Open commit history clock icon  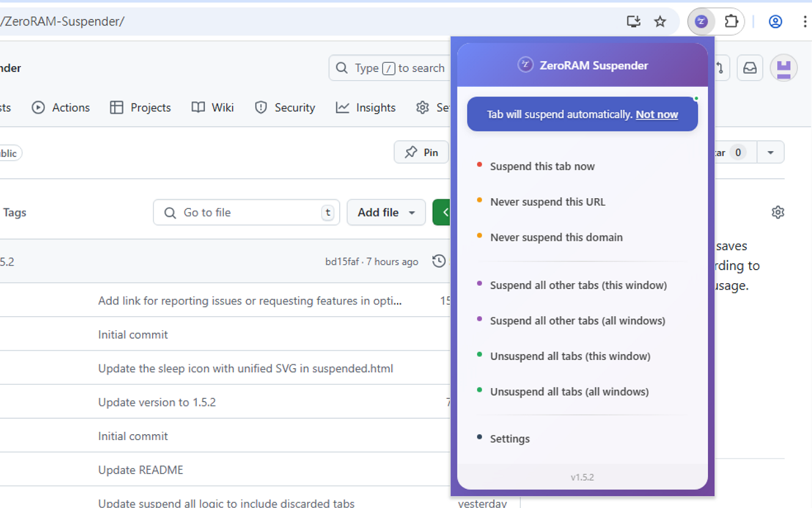point(439,261)
